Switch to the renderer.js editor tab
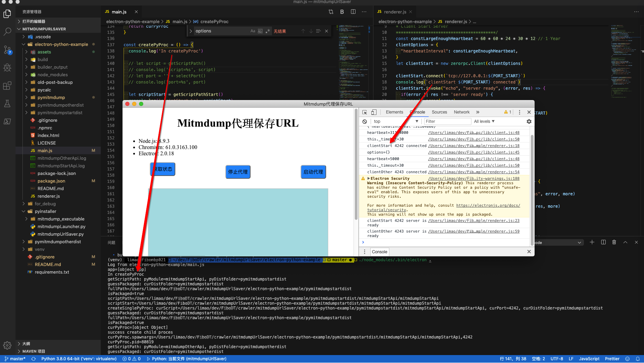Image resolution: width=644 pixels, height=363 pixels. click(395, 12)
